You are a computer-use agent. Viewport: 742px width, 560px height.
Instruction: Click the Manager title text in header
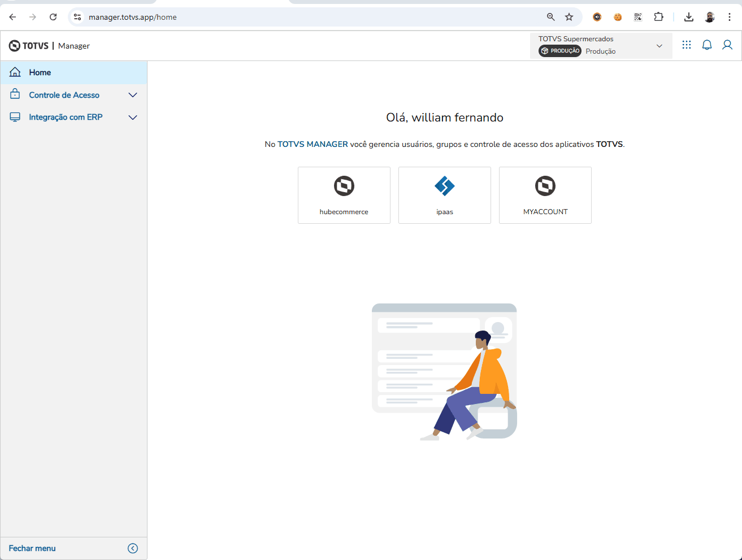74,46
